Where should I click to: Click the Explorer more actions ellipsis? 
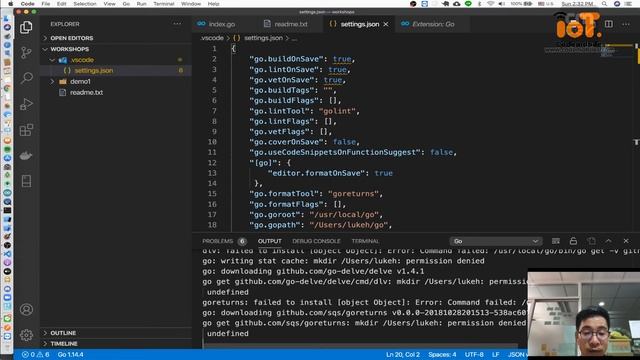[177, 24]
